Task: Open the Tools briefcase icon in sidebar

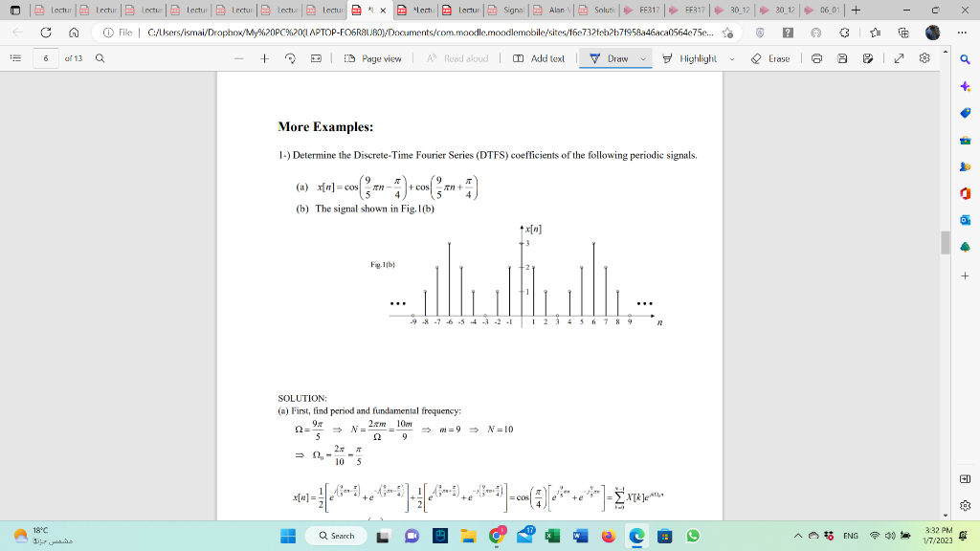Action: coord(965,140)
